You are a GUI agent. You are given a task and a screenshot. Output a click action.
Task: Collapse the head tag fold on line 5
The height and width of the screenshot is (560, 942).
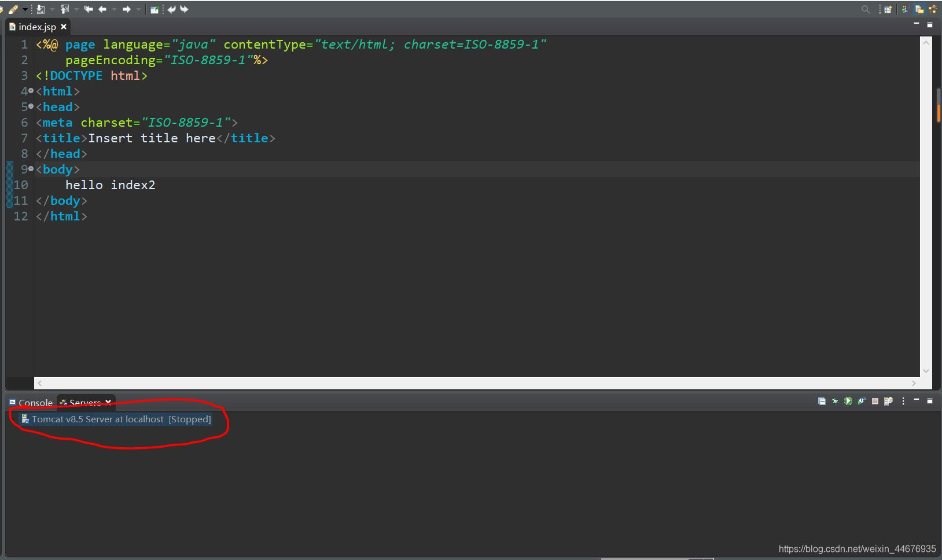pos(31,106)
